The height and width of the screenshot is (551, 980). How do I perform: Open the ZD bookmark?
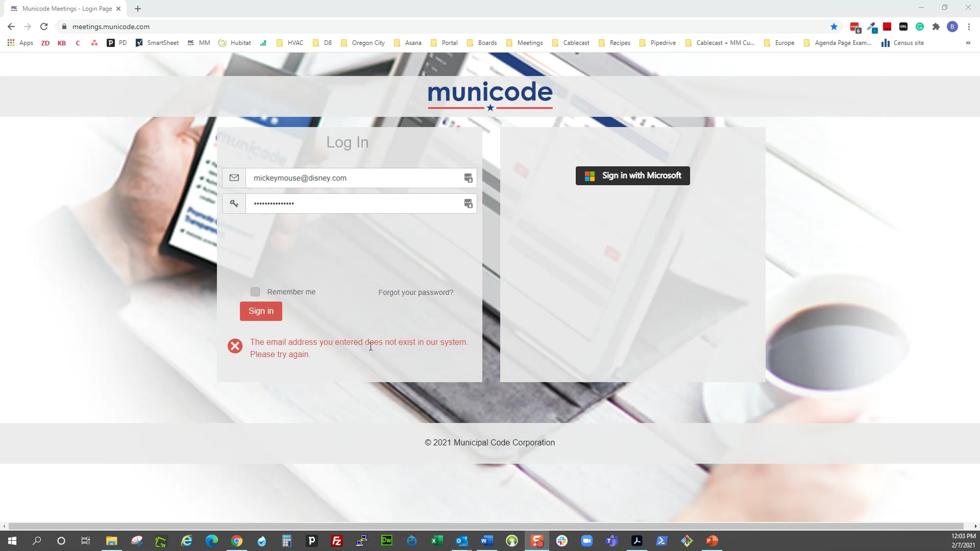pos(45,43)
